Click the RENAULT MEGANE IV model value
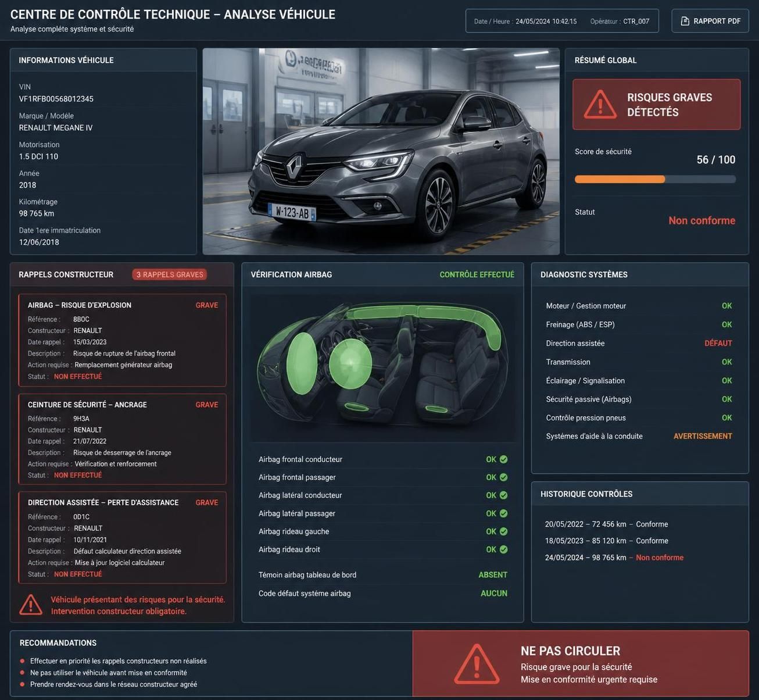 click(56, 128)
